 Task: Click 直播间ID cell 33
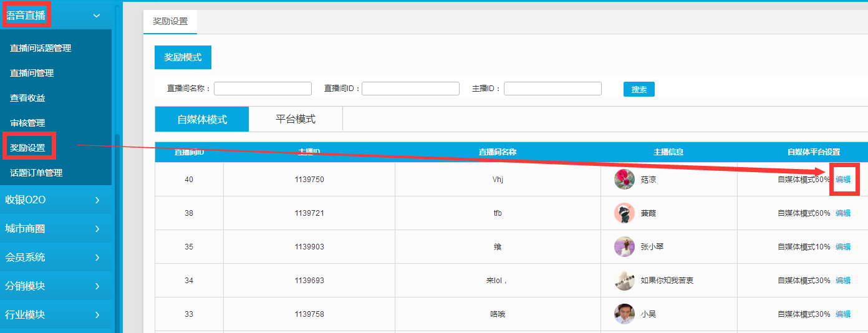189,314
